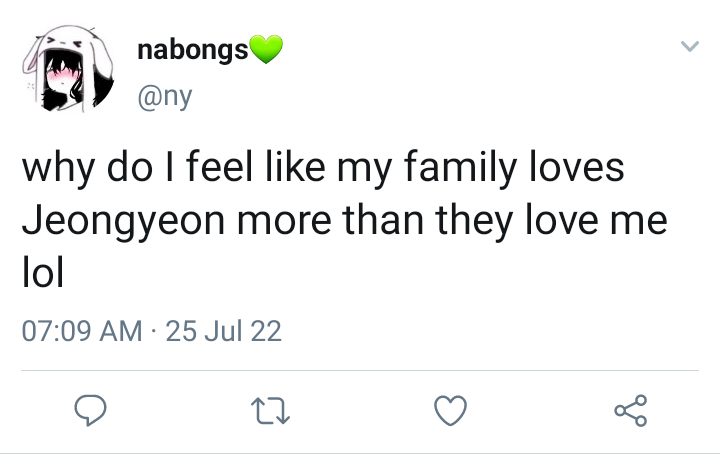The height and width of the screenshot is (465, 720).
Task: Click the word Jeongyeon in the tweet
Action: 124,222
